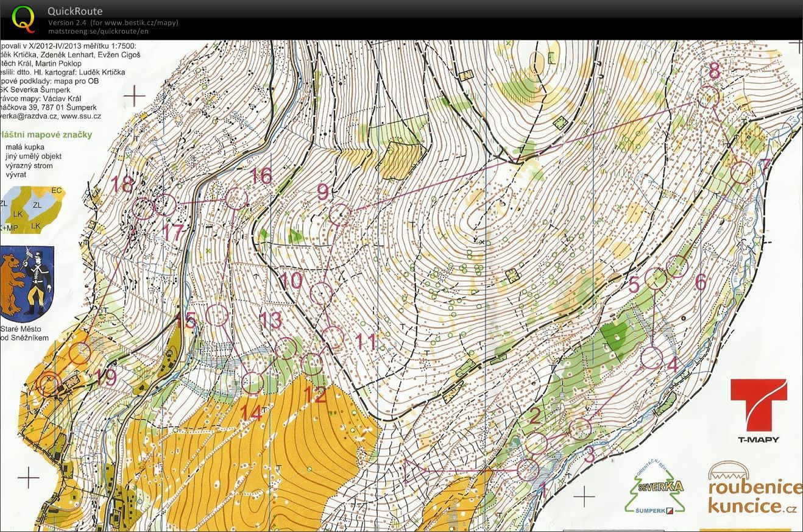The height and width of the screenshot is (532, 803).
Task: Click the ZL/LK/EC map legend swatch
Action: coord(32,210)
